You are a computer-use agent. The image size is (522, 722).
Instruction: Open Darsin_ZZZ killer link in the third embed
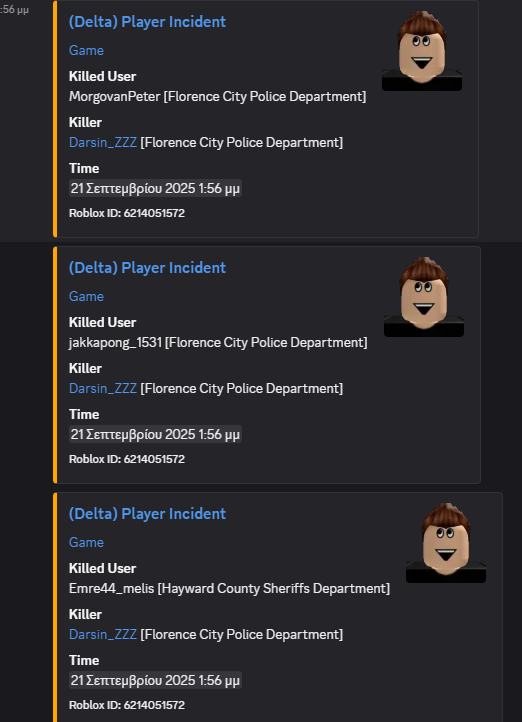tap(103, 634)
